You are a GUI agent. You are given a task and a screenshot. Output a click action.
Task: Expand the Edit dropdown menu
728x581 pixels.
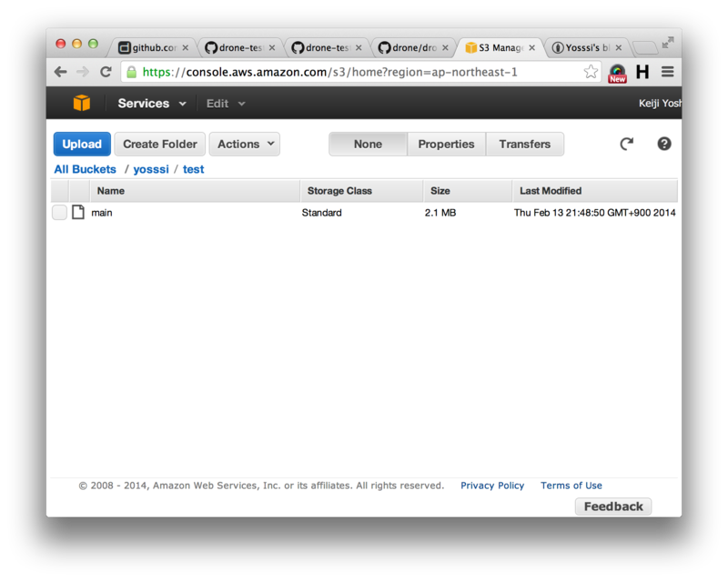click(226, 103)
